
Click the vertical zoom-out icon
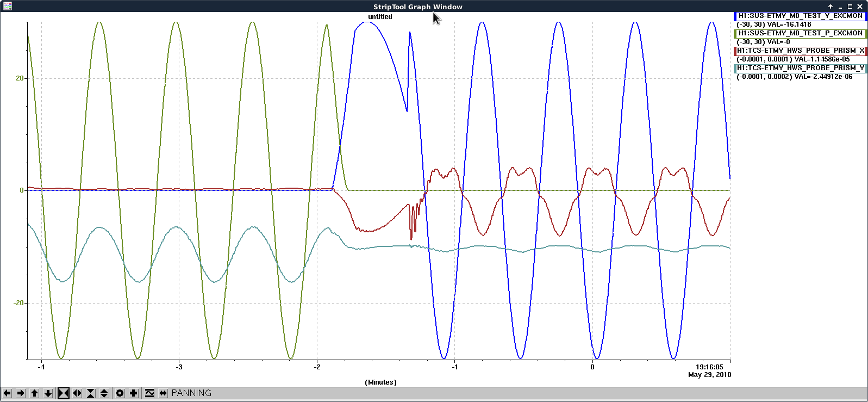[x=104, y=393]
